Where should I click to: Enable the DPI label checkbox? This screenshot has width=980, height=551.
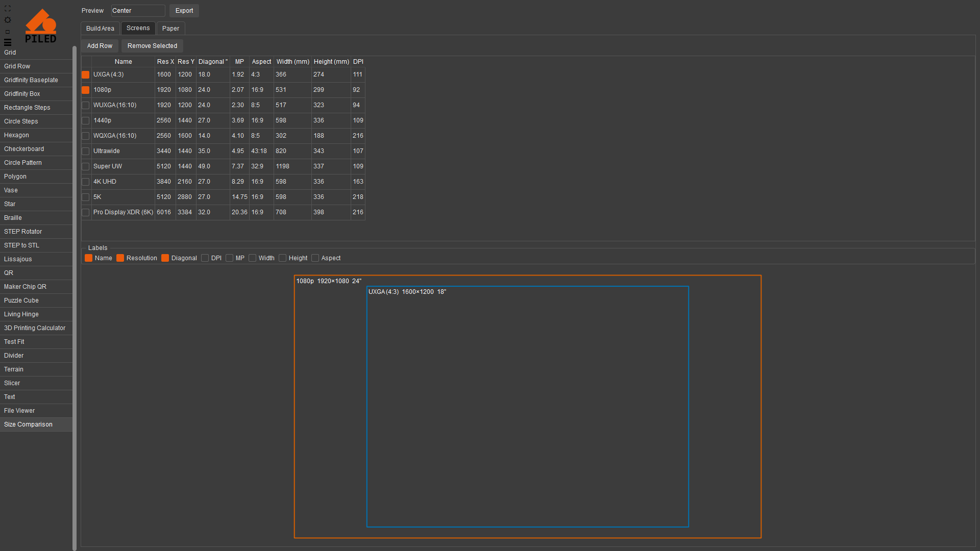[205, 258]
